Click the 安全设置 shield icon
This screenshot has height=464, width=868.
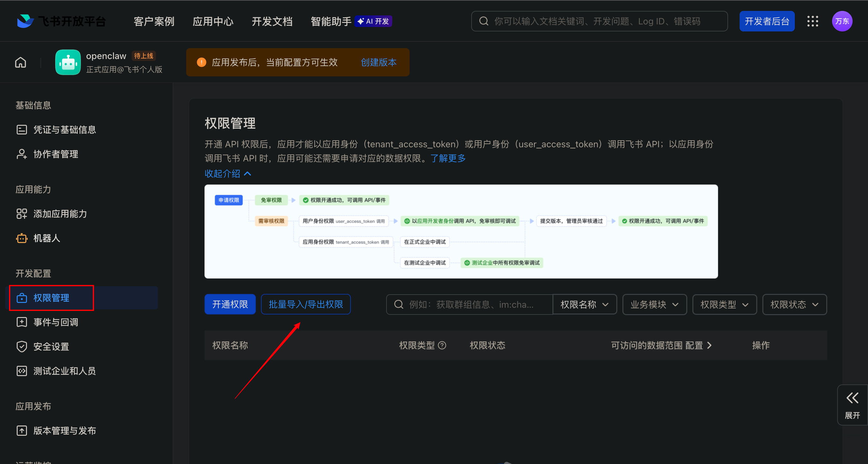pyautogui.click(x=22, y=347)
